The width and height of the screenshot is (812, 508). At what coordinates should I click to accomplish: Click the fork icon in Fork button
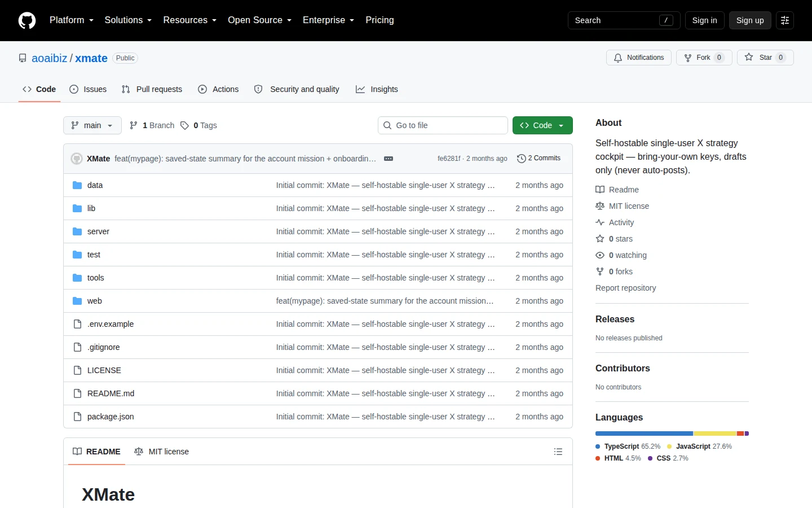click(688, 58)
